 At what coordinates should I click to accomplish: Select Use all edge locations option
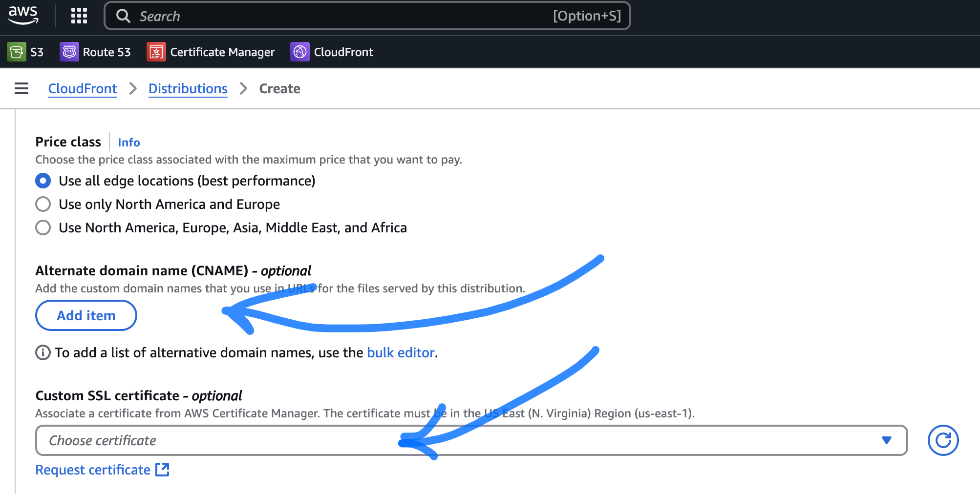43,181
